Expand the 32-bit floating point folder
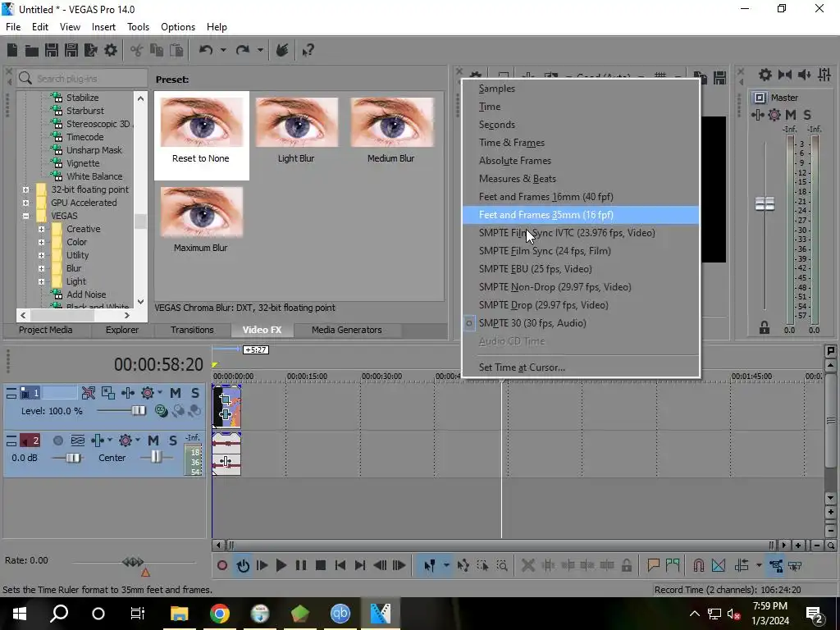 pos(25,189)
